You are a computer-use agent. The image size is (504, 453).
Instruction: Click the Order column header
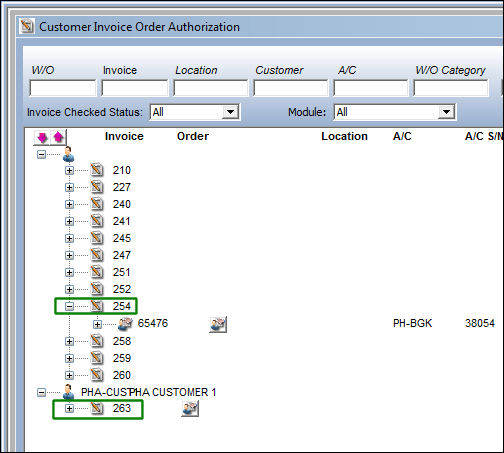pyautogui.click(x=193, y=136)
